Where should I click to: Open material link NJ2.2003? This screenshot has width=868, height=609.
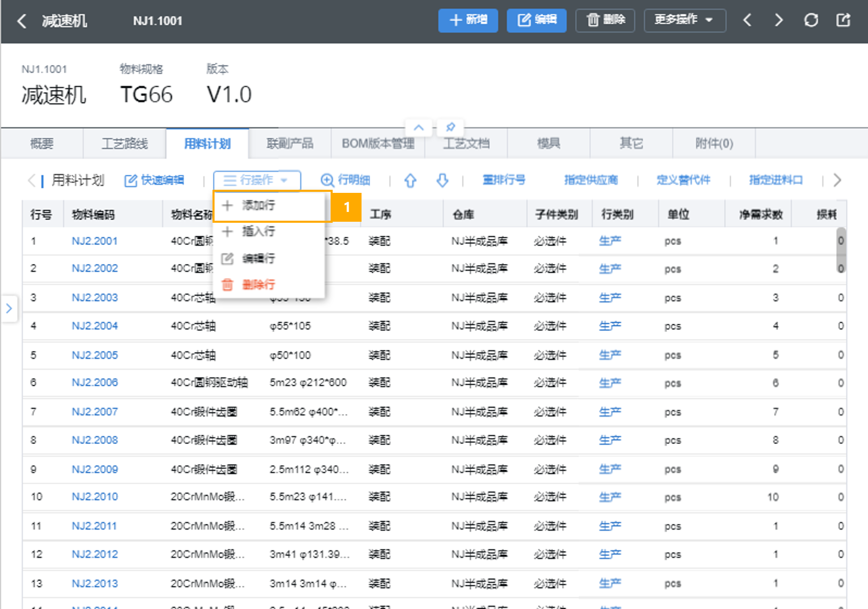point(94,298)
